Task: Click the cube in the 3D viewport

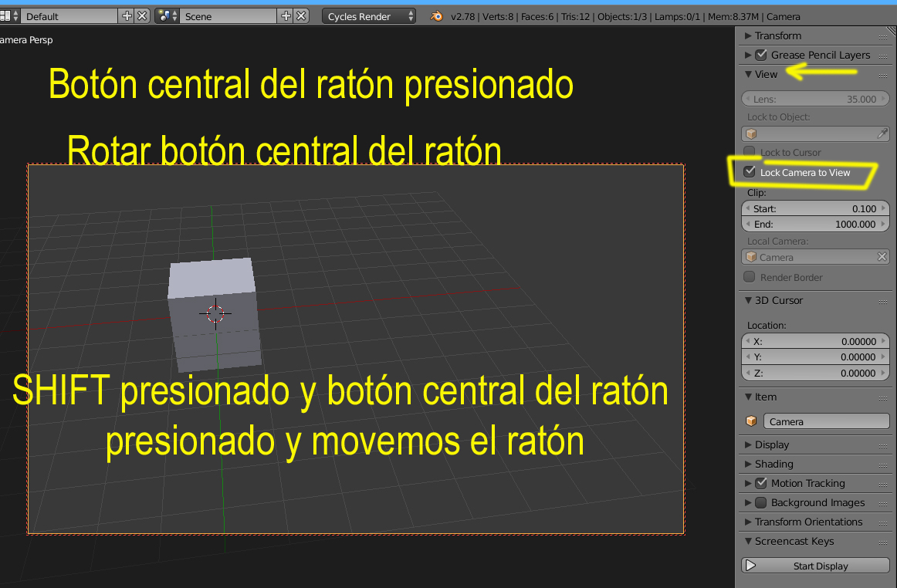Action: (x=215, y=315)
